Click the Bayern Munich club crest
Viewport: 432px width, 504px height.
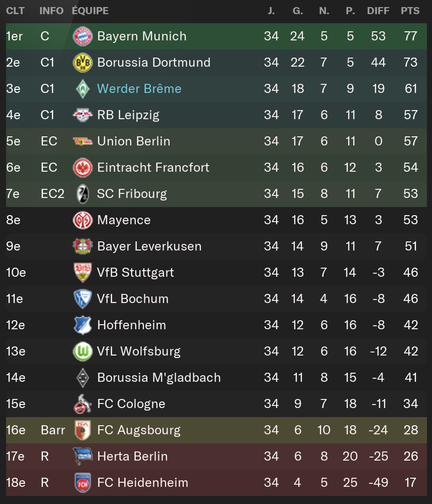pyautogui.click(x=83, y=36)
